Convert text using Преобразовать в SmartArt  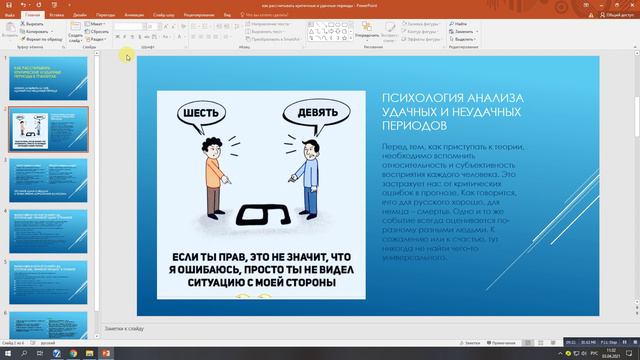[273, 39]
